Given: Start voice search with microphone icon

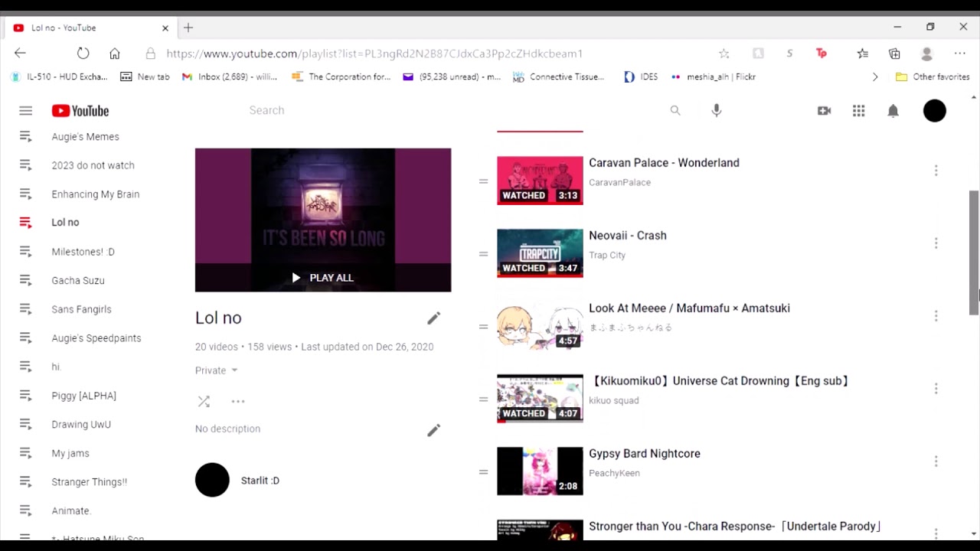Looking at the screenshot, I should (717, 111).
